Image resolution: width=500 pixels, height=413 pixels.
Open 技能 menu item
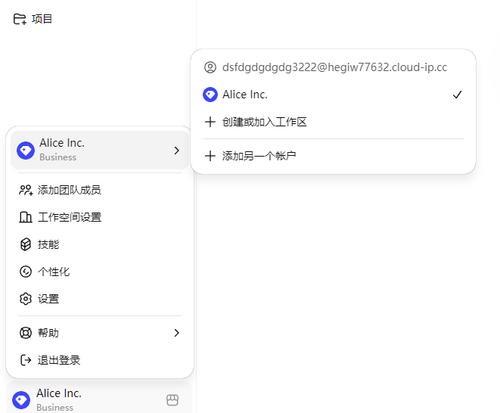(x=100, y=244)
